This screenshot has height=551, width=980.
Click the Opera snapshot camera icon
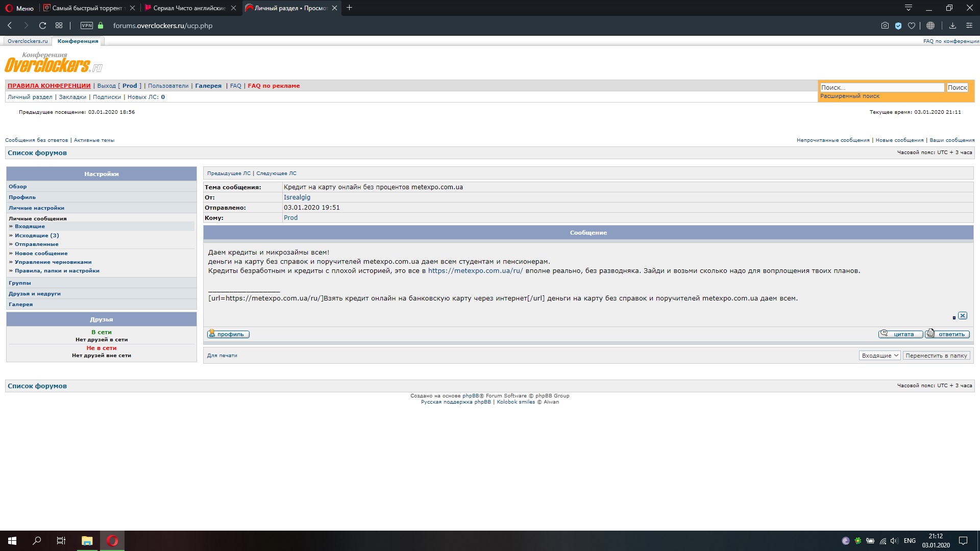click(885, 26)
